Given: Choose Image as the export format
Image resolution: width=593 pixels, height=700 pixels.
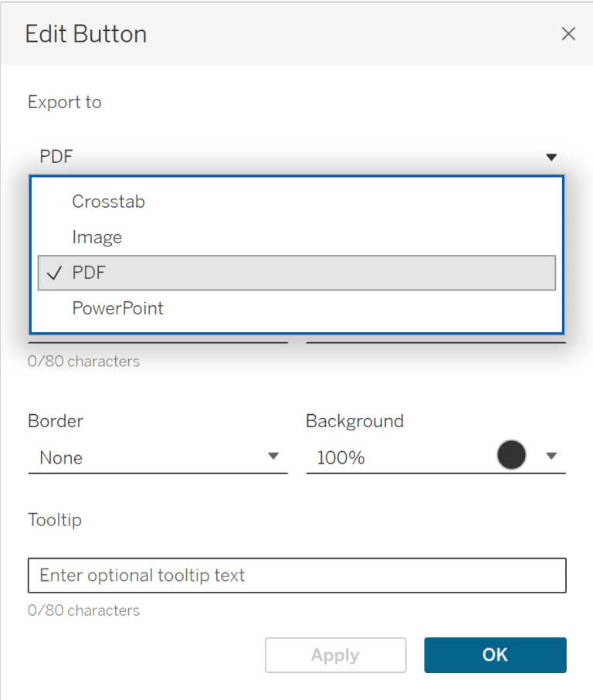Looking at the screenshot, I should [x=97, y=237].
